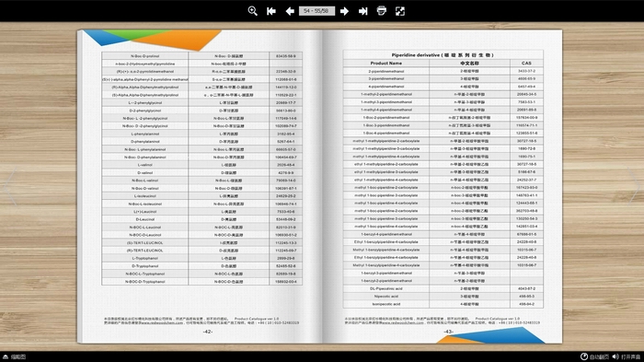
Task: Jump to the first page
Action: point(271,11)
